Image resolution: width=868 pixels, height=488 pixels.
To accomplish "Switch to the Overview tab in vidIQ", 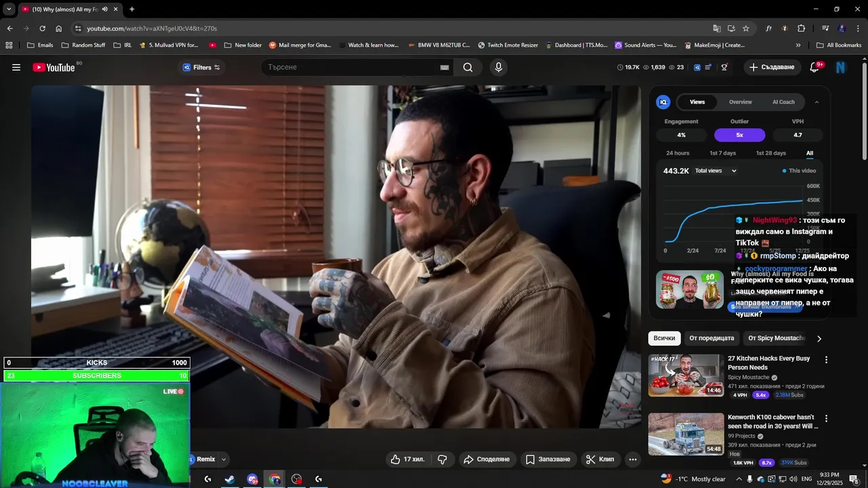I will coord(741,102).
